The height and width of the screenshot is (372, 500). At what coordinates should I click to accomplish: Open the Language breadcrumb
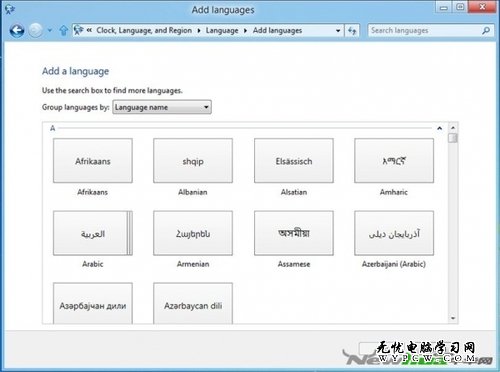coord(222,30)
